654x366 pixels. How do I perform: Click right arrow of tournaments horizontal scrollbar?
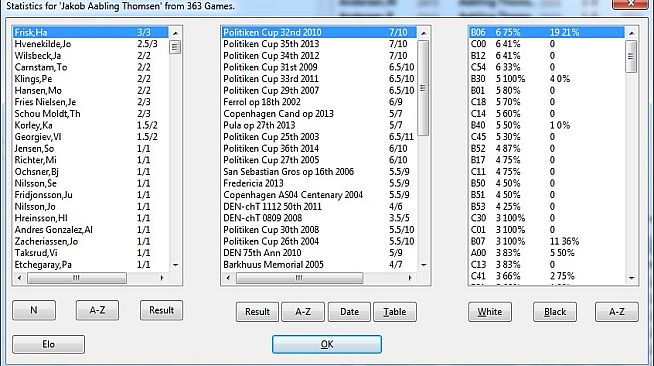click(410, 278)
